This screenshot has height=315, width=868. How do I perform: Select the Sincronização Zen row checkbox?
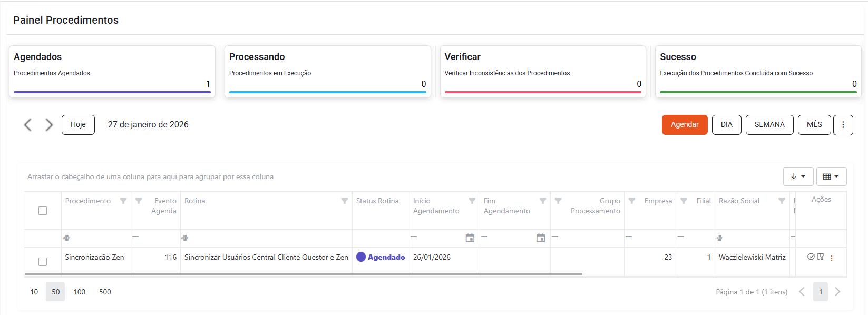pyautogui.click(x=43, y=262)
